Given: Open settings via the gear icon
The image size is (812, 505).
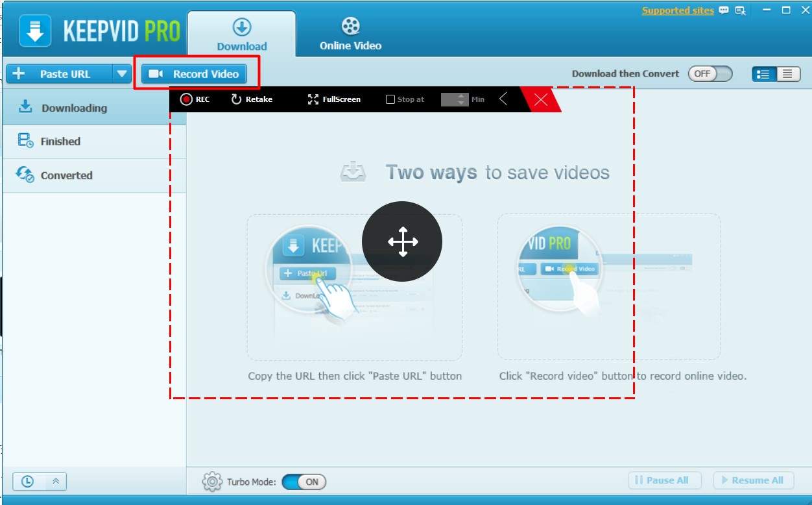Looking at the screenshot, I should click(x=212, y=482).
